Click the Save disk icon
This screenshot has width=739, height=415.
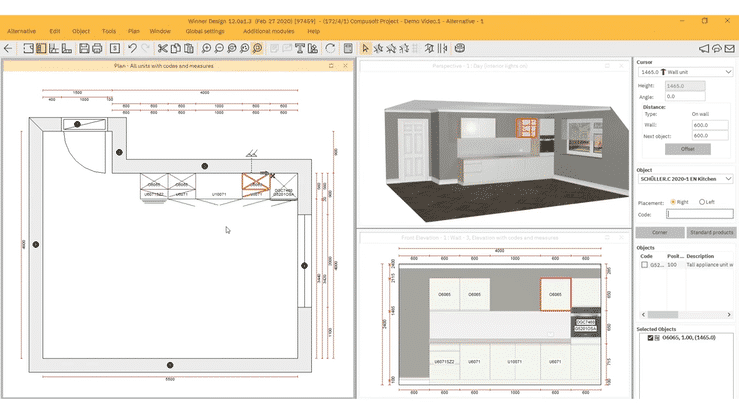(x=84, y=48)
